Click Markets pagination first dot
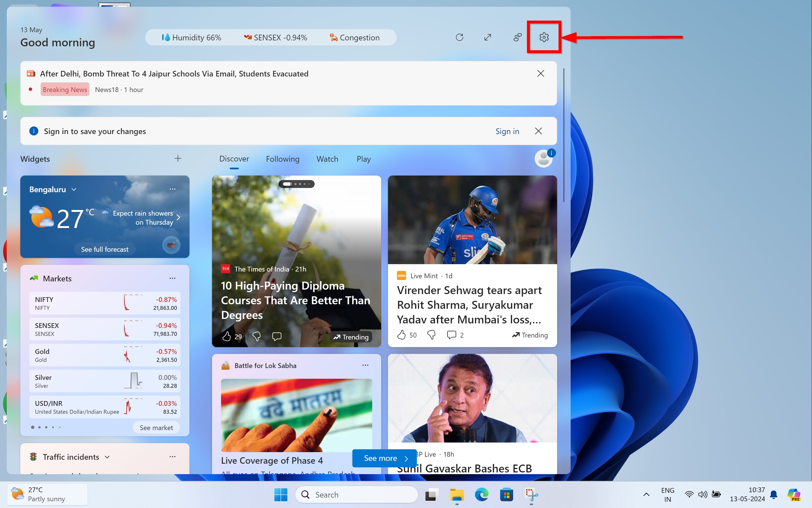The height and width of the screenshot is (508, 812). 32,427
